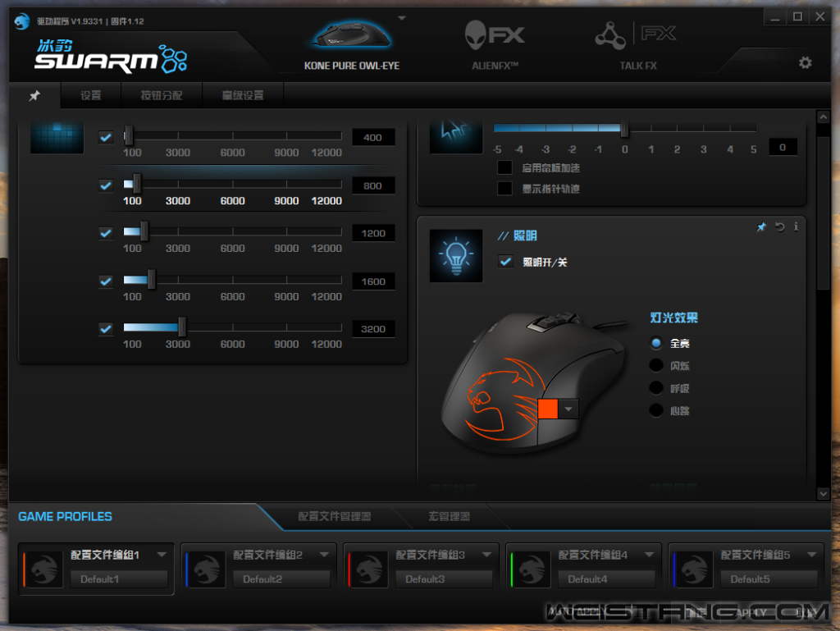The width and height of the screenshot is (840, 631).
Task: Switch to the ALIENFX tab
Action: pyautogui.click(x=495, y=47)
